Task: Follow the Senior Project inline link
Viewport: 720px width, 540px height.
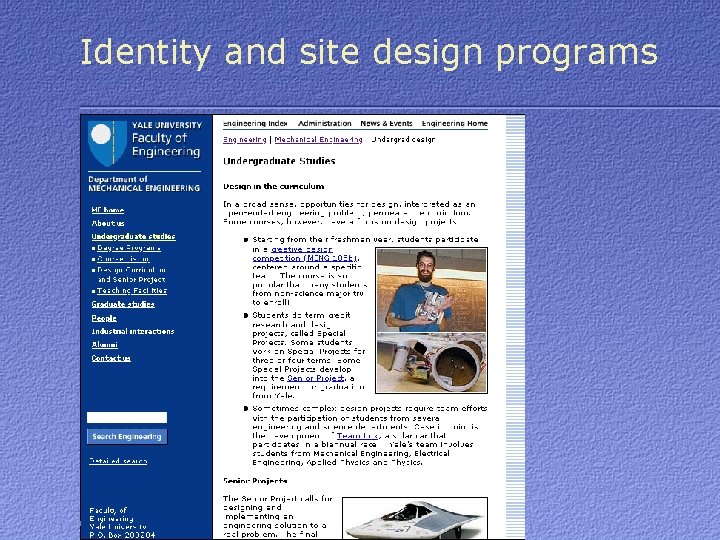Action: click(x=315, y=378)
